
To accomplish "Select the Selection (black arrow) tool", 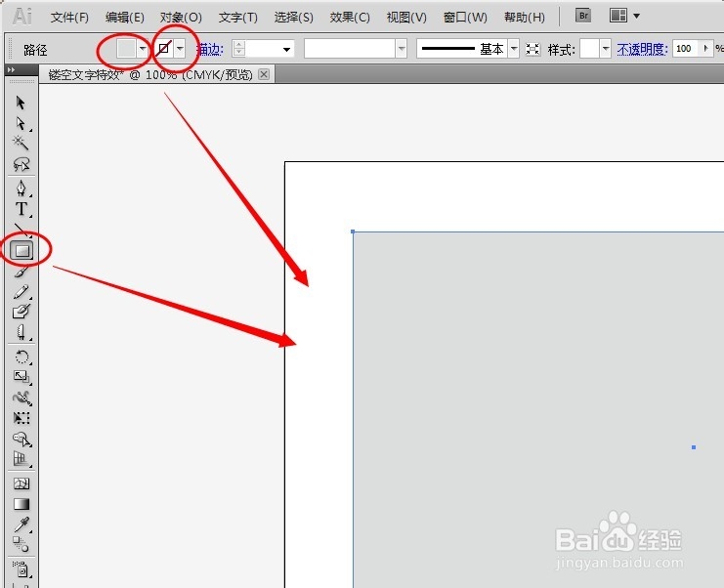I will (21, 102).
